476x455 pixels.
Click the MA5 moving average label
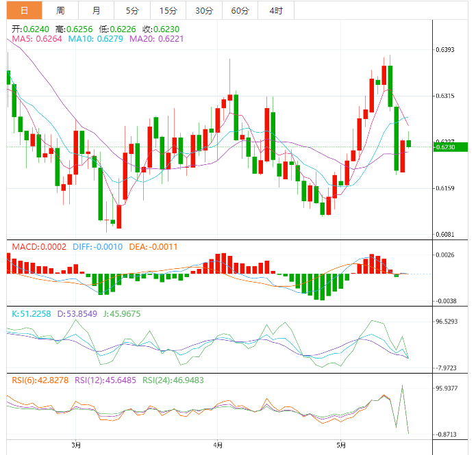[37, 39]
